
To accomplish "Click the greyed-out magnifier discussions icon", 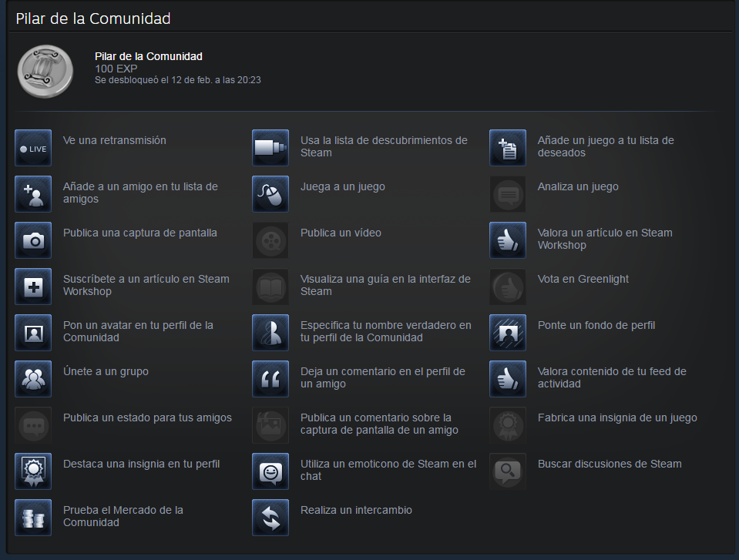I will [508, 471].
